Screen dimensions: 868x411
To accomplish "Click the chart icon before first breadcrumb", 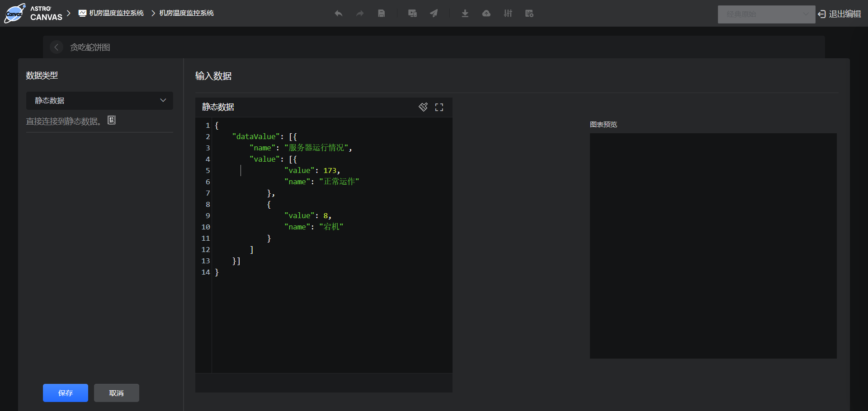I will click(x=82, y=13).
